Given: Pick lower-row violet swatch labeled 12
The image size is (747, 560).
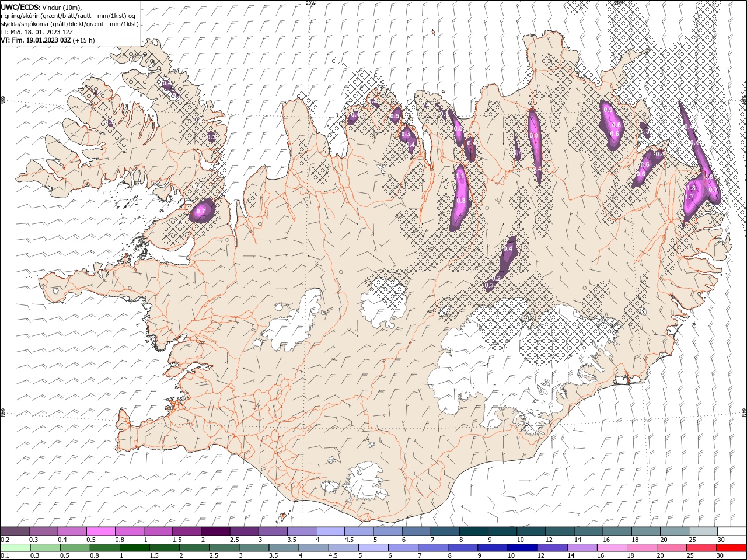Looking at the screenshot, I should (551, 548).
